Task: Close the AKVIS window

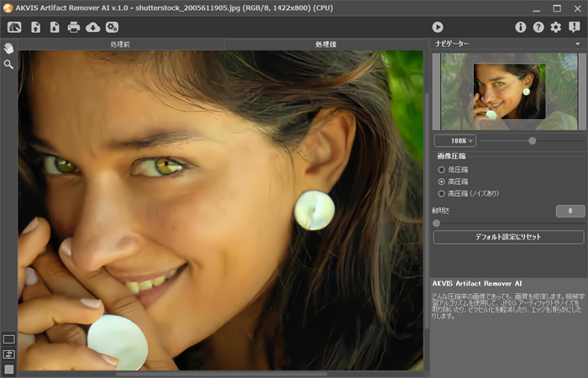Action: pos(578,8)
